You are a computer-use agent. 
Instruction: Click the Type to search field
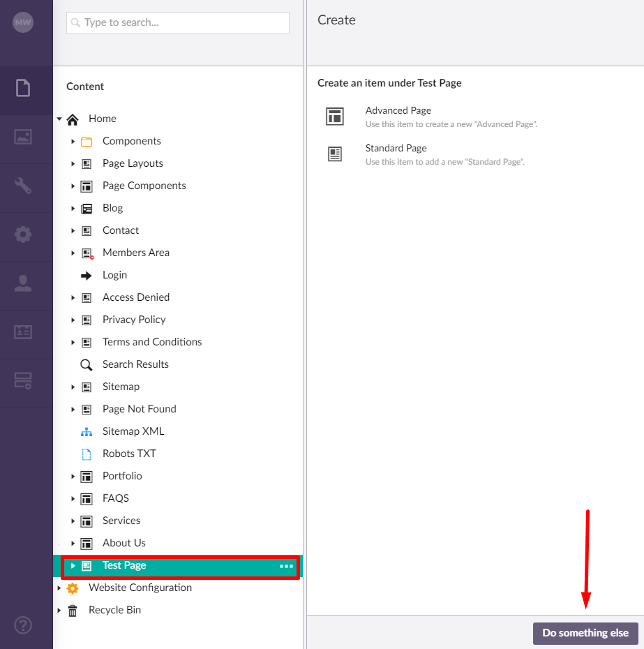click(x=177, y=23)
